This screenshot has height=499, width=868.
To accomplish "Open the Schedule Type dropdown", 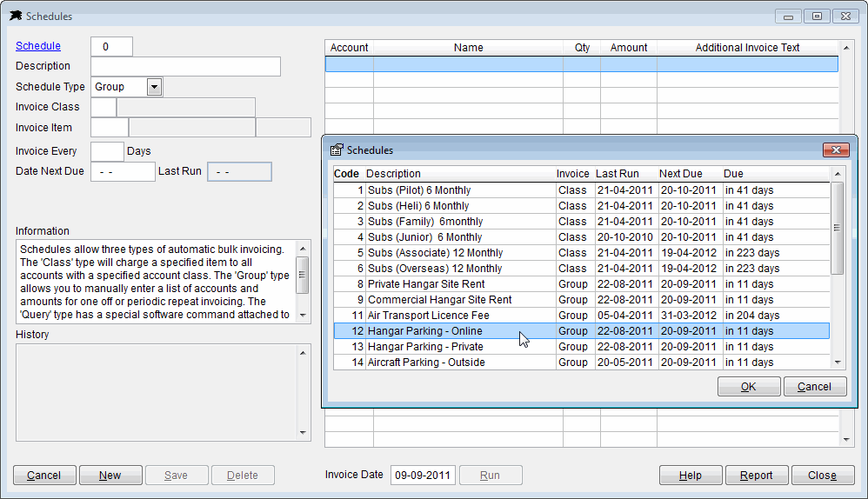I will tap(154, 87).
